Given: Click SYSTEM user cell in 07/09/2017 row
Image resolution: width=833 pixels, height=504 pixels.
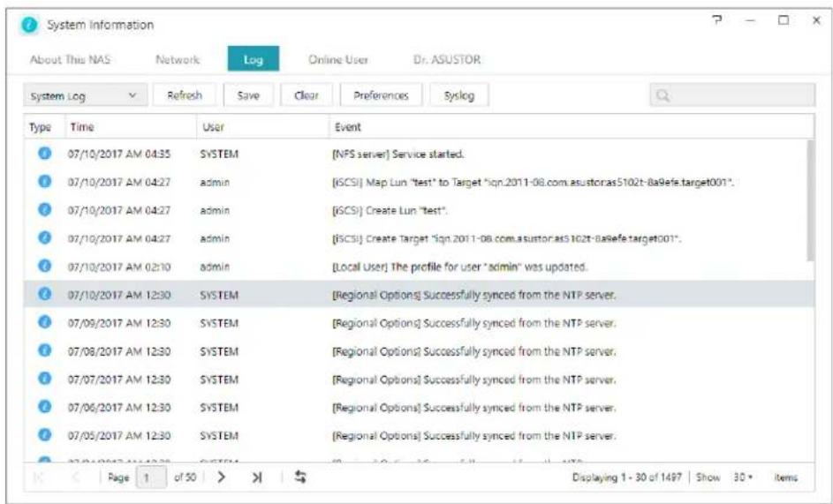Looking at the screenshot, I should tap(219, 323).
